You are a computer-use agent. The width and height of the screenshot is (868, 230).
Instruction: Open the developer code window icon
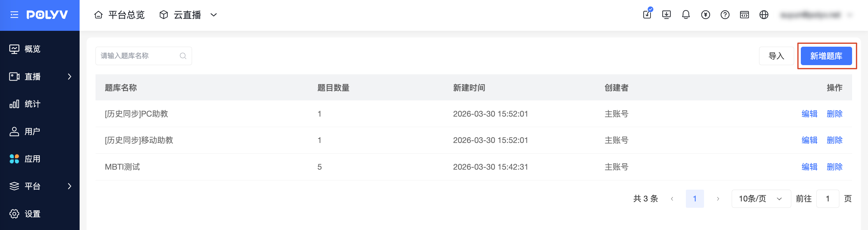(744, 15)
